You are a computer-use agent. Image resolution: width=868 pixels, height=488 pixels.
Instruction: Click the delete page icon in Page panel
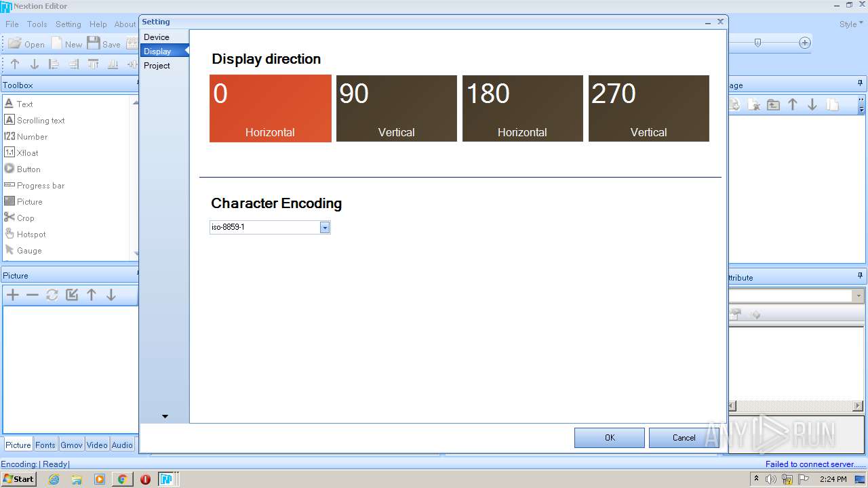[753, 105]
